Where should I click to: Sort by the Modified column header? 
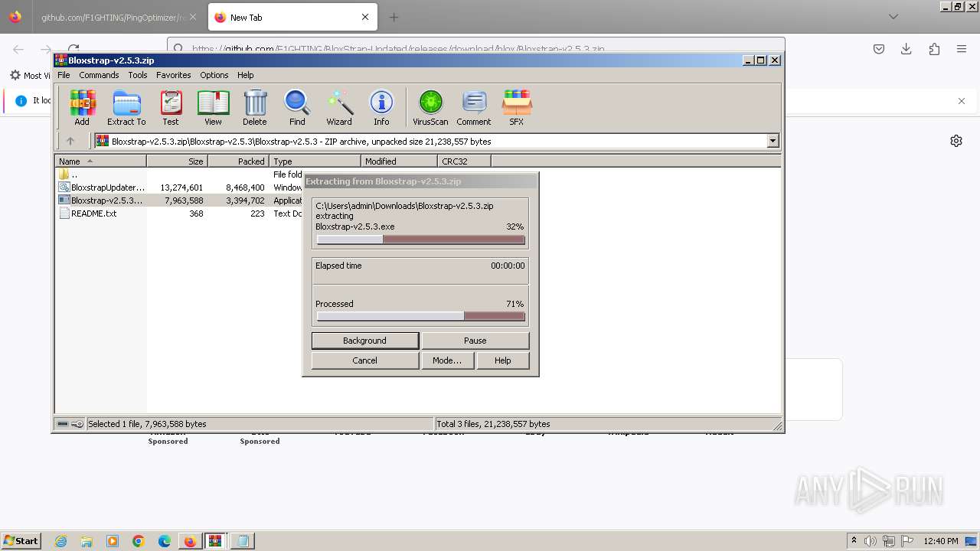pyautogui.click(x=399, y=161)
